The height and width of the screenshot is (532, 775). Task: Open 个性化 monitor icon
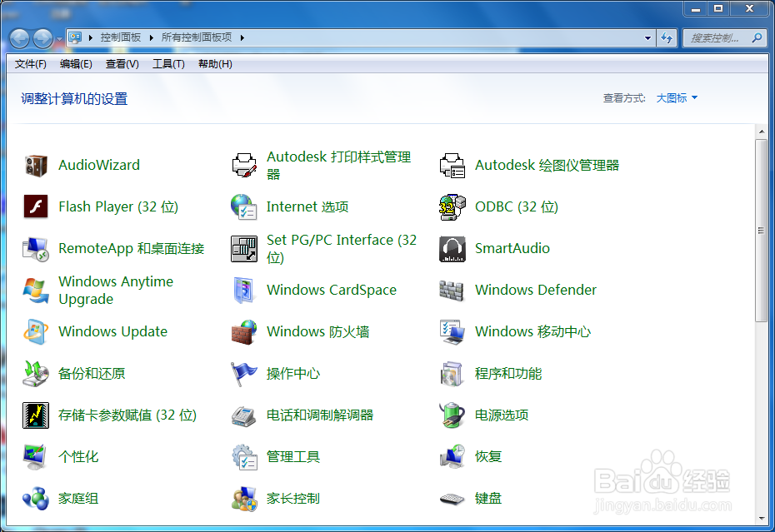[35, 457]
